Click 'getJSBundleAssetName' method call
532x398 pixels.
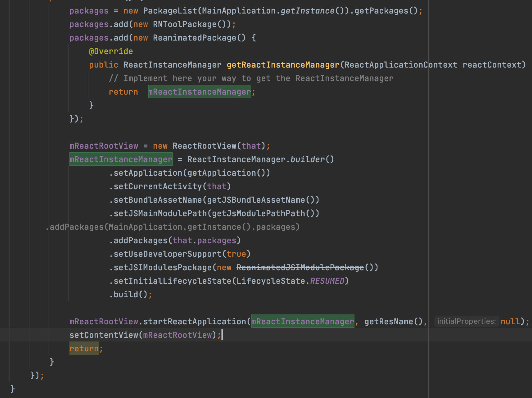click(256, 200)
